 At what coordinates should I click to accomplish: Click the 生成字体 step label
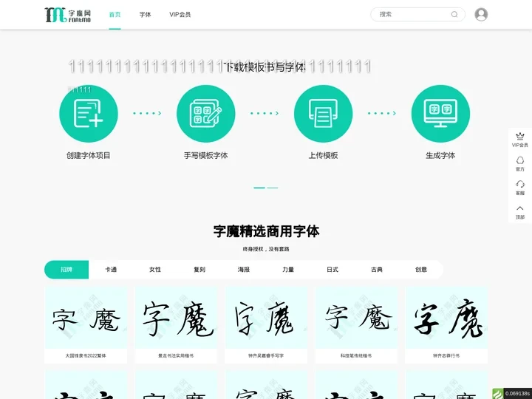(x=440, y=155)
